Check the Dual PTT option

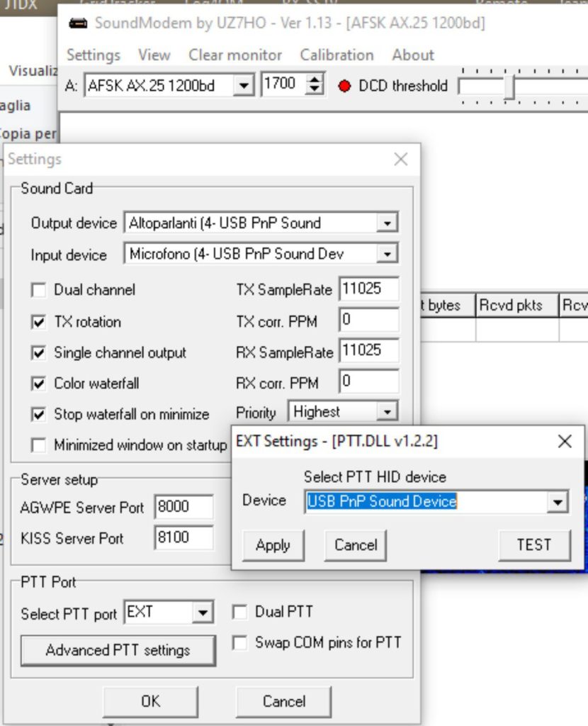[239, 612]
